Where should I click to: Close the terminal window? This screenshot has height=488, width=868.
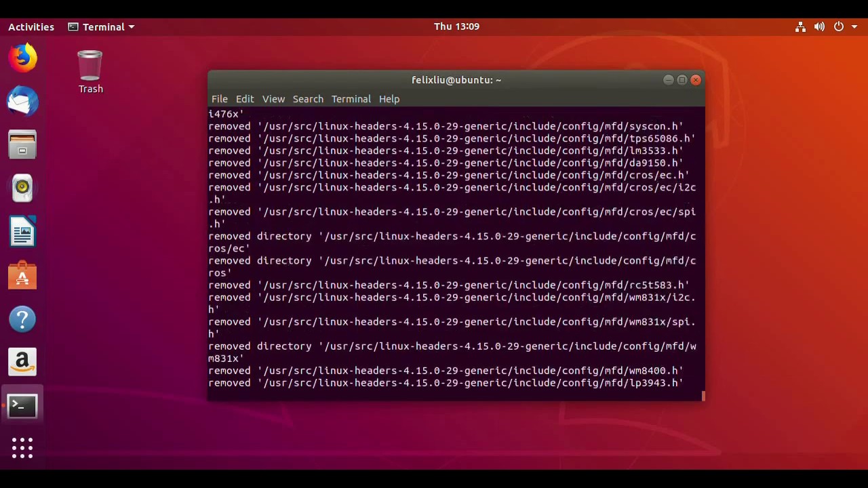tap(696, 80)
